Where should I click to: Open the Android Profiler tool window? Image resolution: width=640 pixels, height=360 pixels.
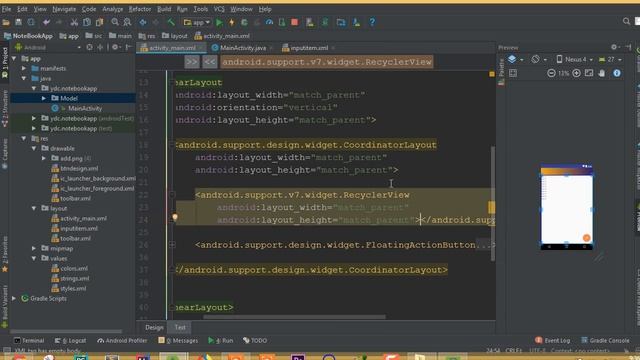click(x=122, y=340)
